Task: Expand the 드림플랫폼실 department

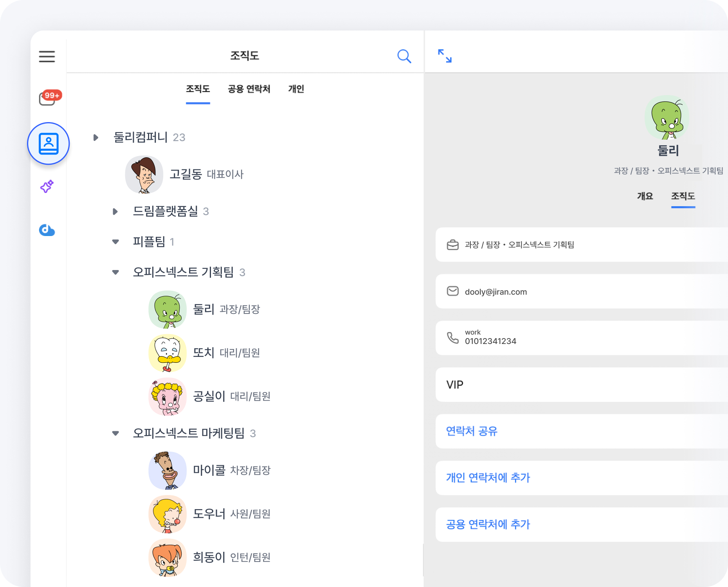Action: pyautogui.click(x=115, y=211)
